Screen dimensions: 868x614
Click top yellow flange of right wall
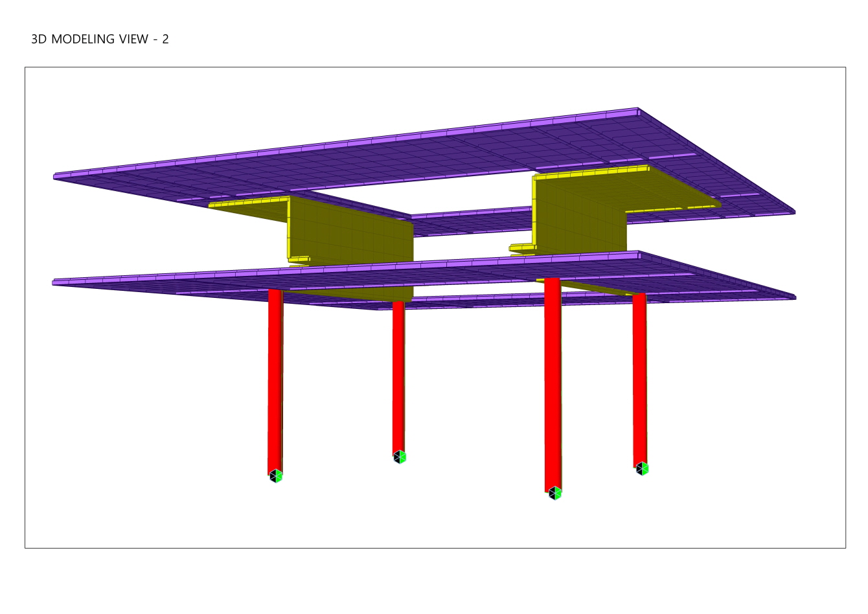pyautogui.click(x=591, y=172)
